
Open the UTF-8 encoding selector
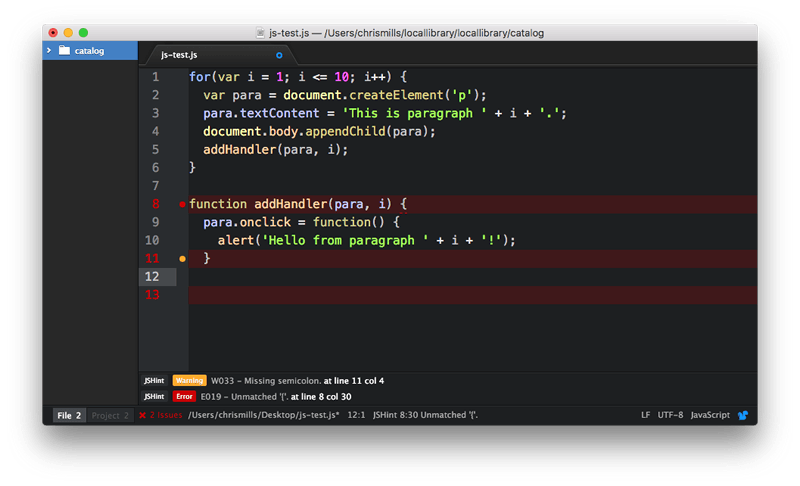[x=670, y=415]
